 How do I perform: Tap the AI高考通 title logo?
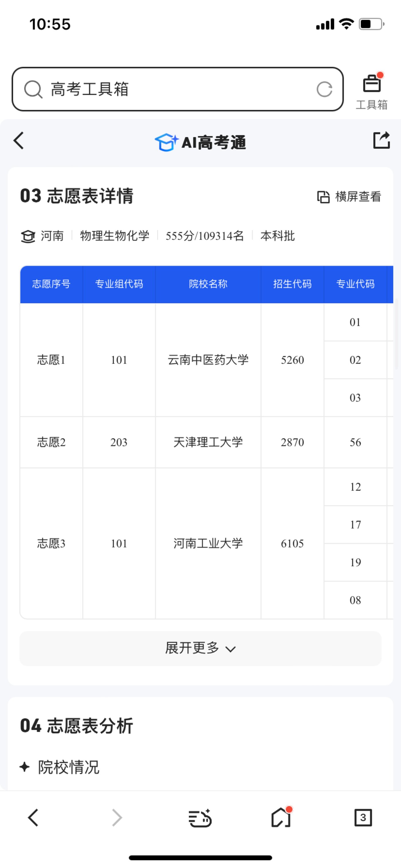(x=200, y=142)
